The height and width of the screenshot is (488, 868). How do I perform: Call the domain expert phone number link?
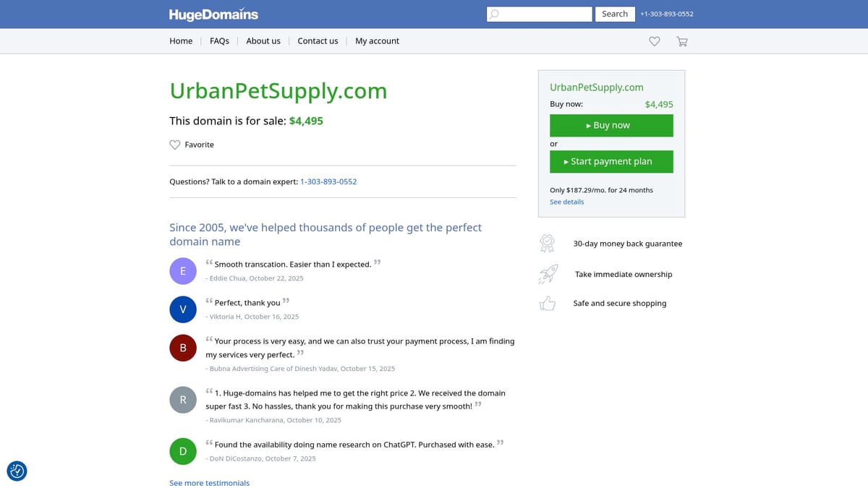(x=328, y=181)
